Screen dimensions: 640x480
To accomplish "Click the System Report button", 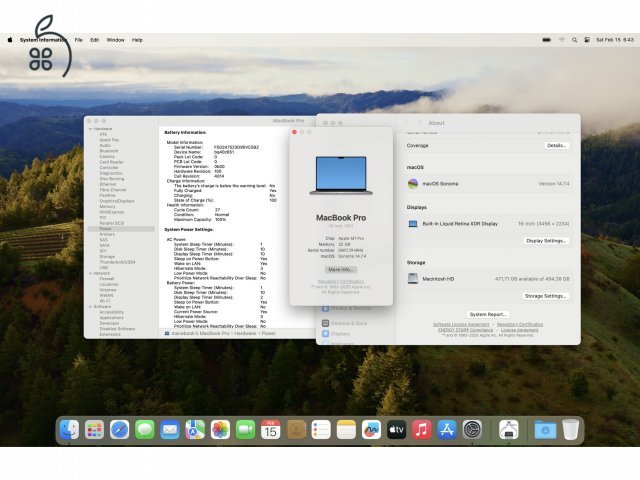I will point(488,314).
